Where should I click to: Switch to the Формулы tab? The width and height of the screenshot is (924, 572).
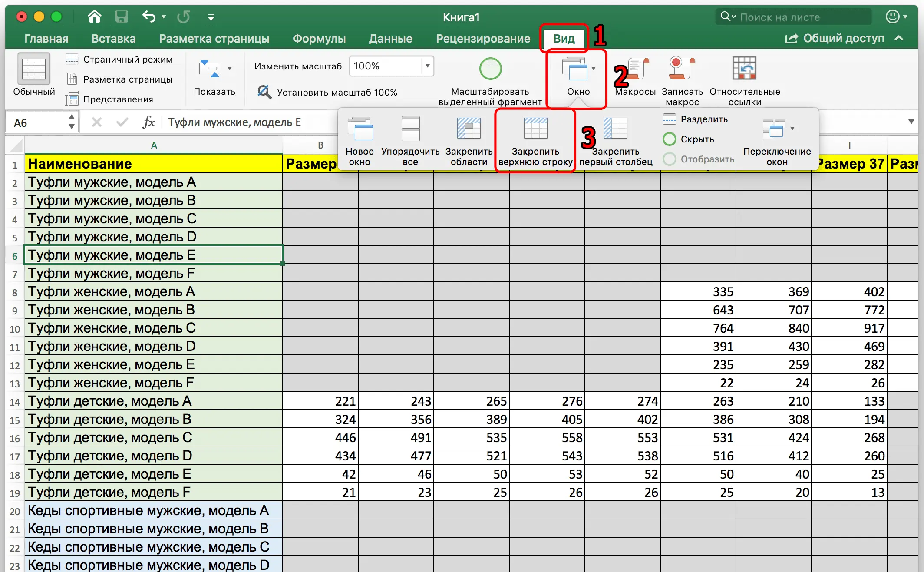(x=319, y=39)
